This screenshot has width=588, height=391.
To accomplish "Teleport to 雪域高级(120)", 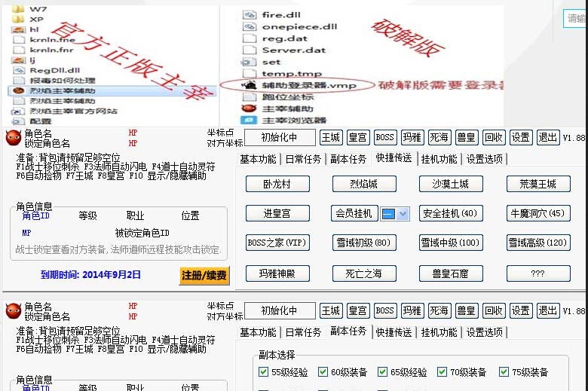I will (x=538, y=243).
